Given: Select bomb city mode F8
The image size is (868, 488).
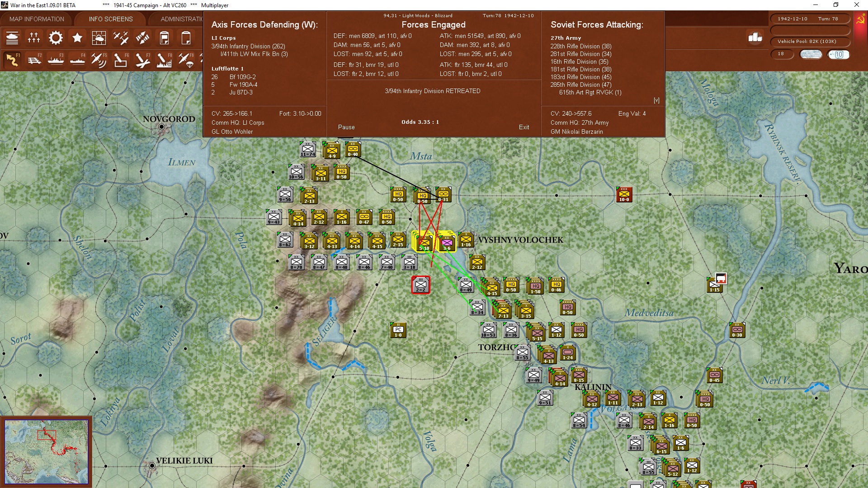Looking at the screenshot, I should click(x=164, y=60).
